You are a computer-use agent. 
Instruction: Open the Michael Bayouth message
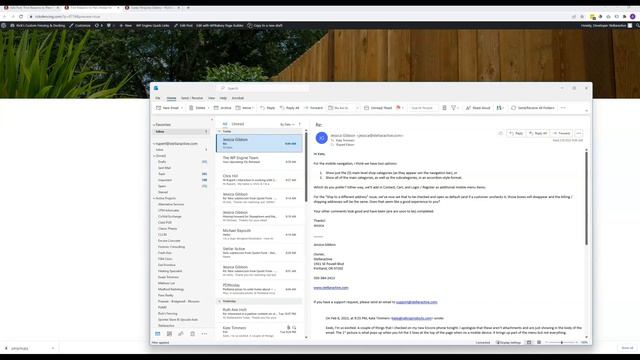259,234
